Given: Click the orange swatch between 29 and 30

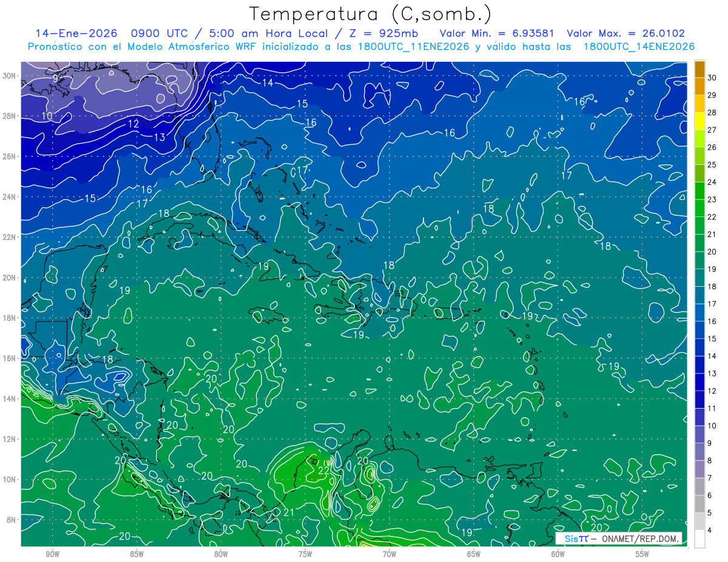Looking at the screenshot, I should click(x=699, y=87).
